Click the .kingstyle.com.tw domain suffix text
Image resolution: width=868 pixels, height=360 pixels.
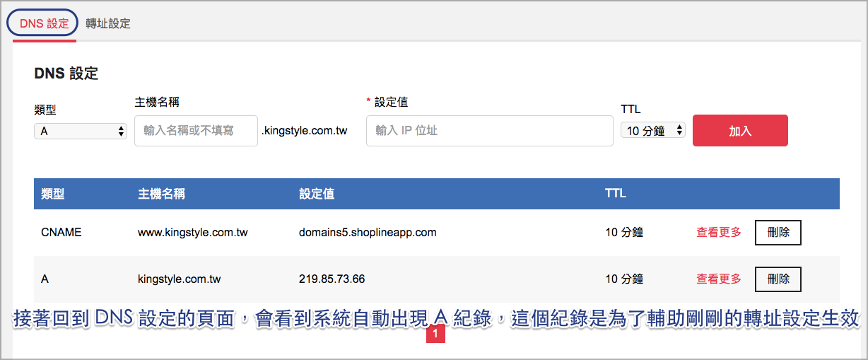pyautogui.click(x=305, y=131)
